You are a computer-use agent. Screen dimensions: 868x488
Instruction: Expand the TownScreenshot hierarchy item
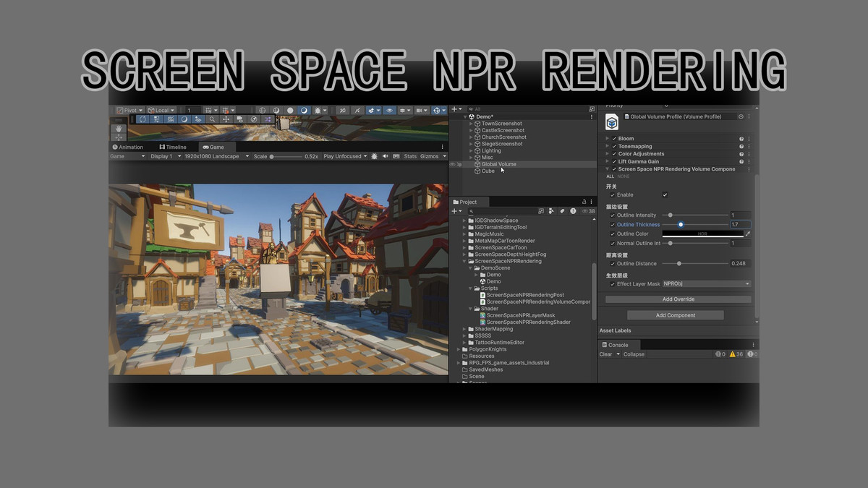click(471, 124)
